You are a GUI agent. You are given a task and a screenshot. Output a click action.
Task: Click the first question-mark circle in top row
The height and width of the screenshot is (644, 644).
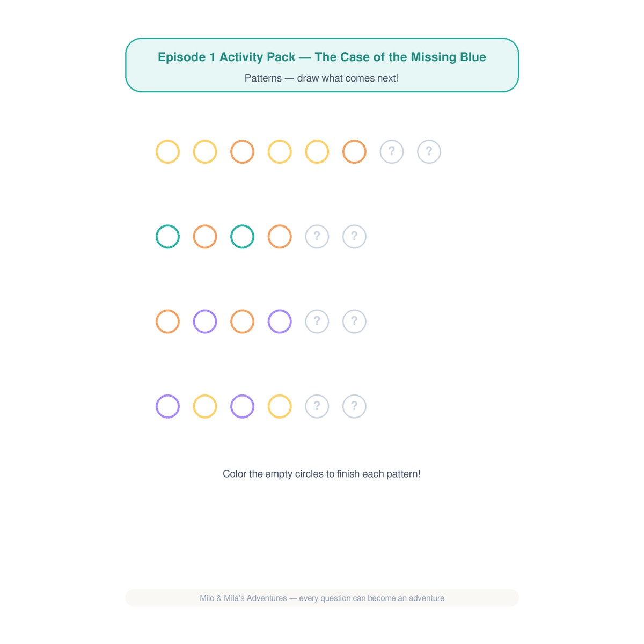pyautogui.click(x=392, y=152)
